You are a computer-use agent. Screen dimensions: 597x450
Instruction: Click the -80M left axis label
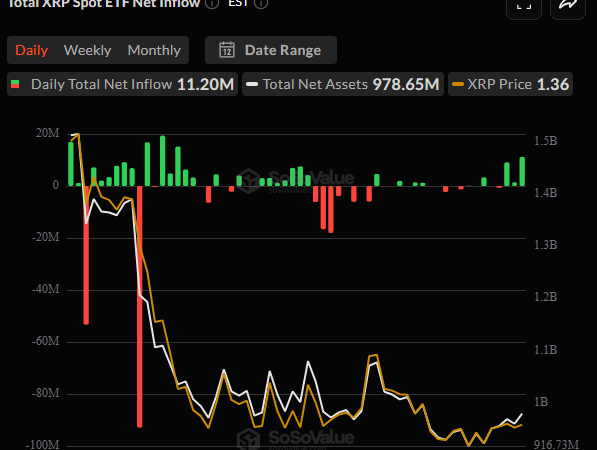point(46,393)
